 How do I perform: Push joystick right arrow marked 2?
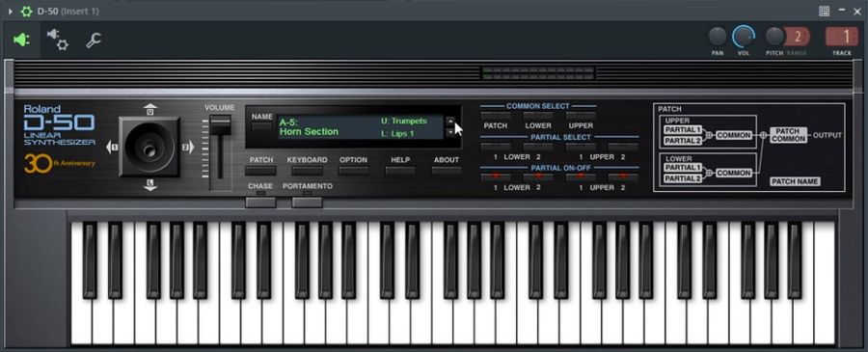click(x=188, y=148)
